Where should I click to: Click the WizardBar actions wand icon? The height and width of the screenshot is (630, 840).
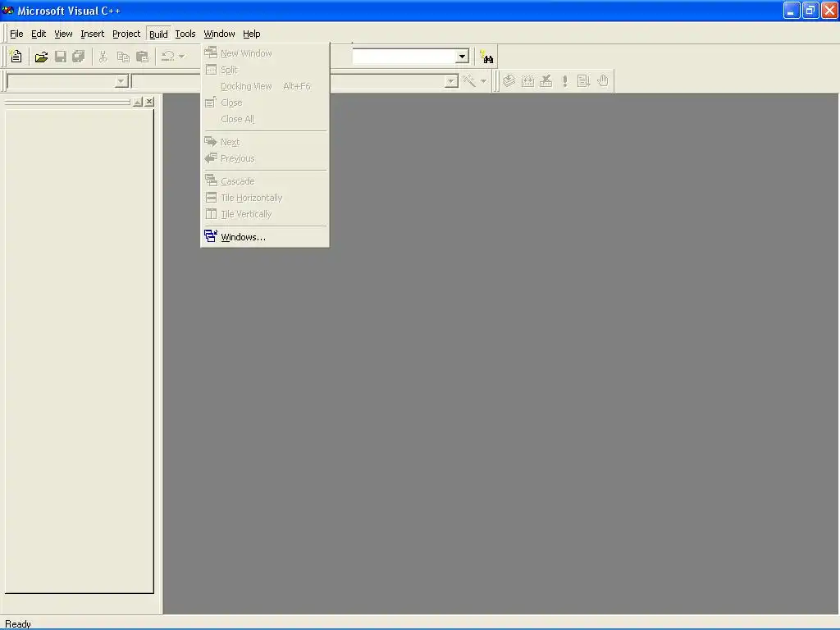pos(469,81)
